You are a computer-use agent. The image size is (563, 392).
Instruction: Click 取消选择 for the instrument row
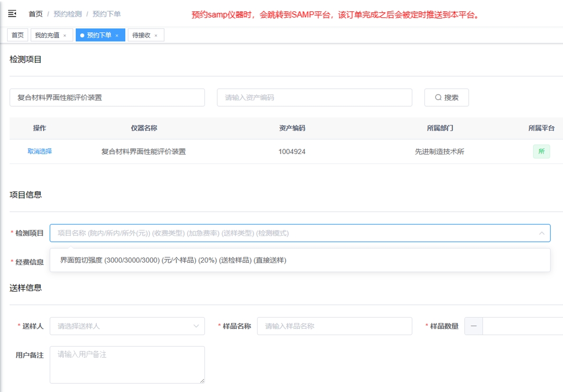(x=39, y=151)
